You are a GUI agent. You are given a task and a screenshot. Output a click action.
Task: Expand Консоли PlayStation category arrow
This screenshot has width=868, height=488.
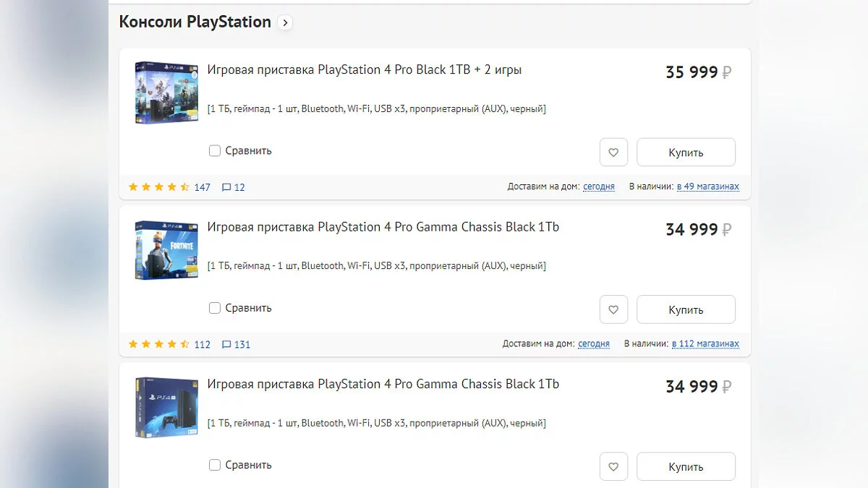[285, 22]
